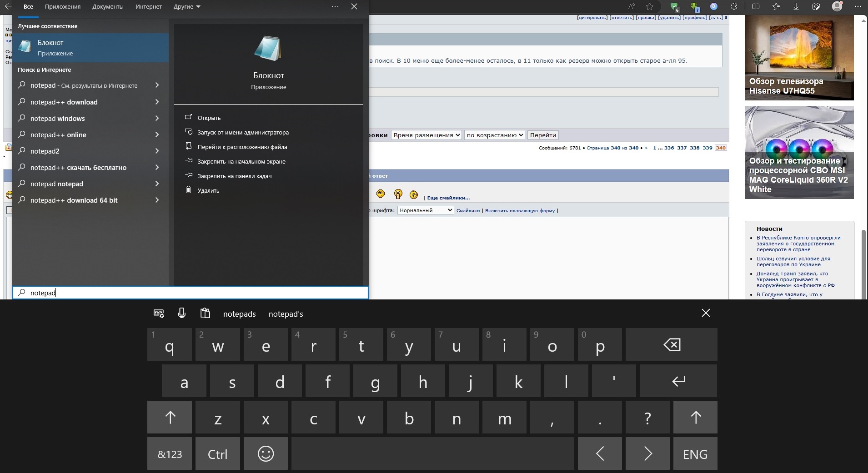The width and height of the screenshot is (868, 473).
Task: Open the browser screenshot tool icon
Action: point(816,6)
